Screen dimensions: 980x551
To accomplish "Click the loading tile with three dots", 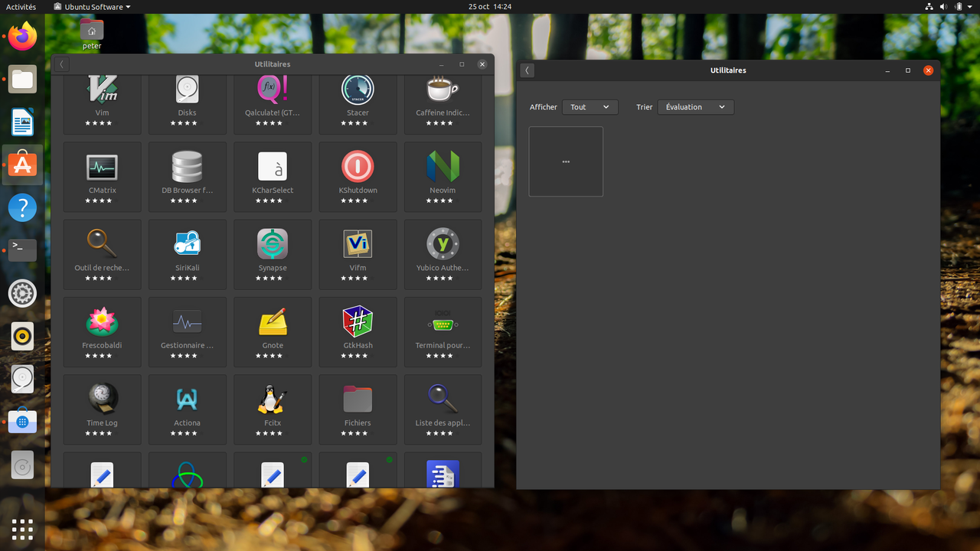I will pyautogui.click(x=566, y=161).
